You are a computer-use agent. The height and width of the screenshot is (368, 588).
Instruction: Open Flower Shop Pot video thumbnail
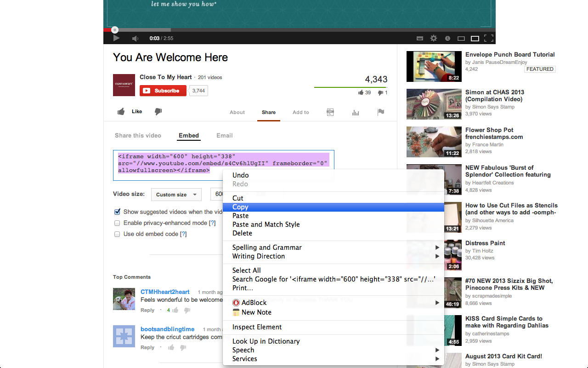(434, 142)
